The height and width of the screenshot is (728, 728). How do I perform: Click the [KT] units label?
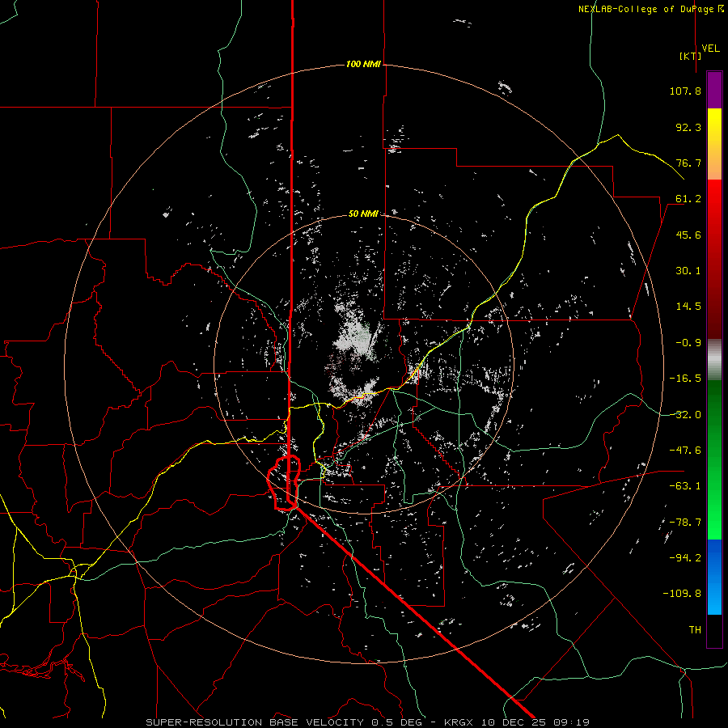(691, 56)
